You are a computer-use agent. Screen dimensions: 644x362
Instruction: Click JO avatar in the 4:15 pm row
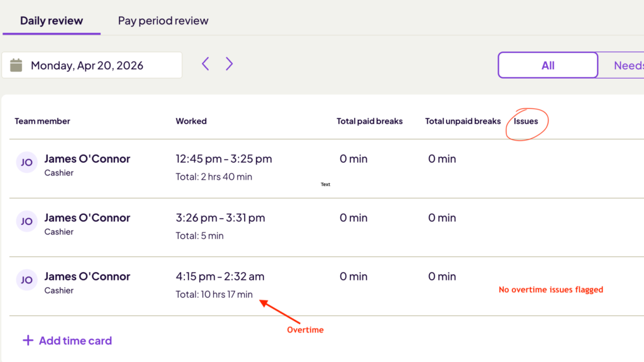click(26, 280)
